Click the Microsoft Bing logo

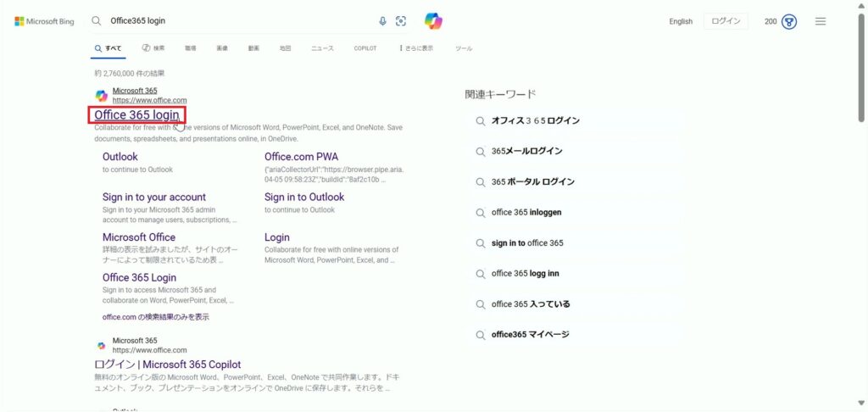coord(44,21)
